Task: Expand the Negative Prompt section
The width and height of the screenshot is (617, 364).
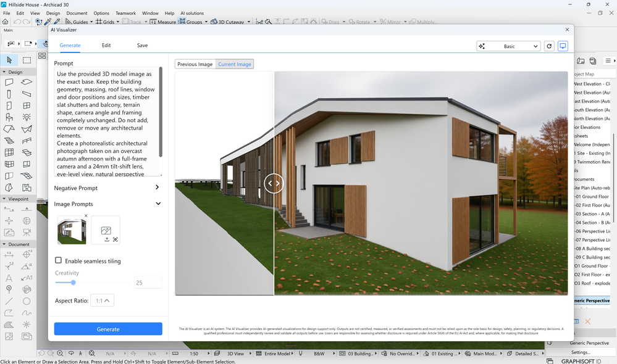Action: 157,188
